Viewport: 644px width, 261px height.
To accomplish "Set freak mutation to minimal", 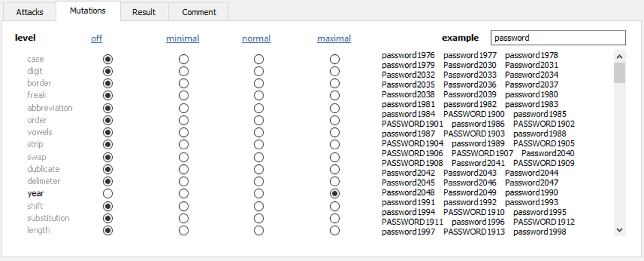I will pos(184,96).
